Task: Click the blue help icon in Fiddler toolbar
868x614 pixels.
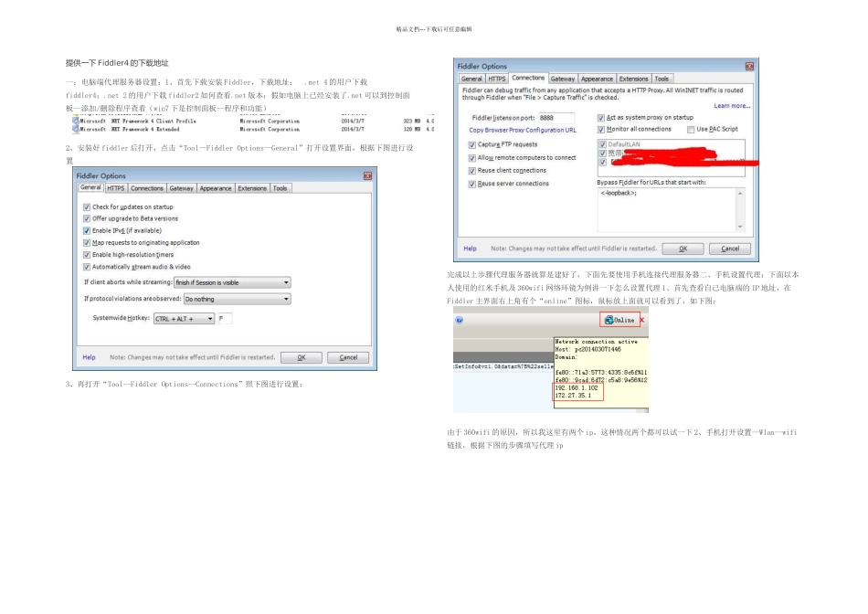Action: (459, 320)
